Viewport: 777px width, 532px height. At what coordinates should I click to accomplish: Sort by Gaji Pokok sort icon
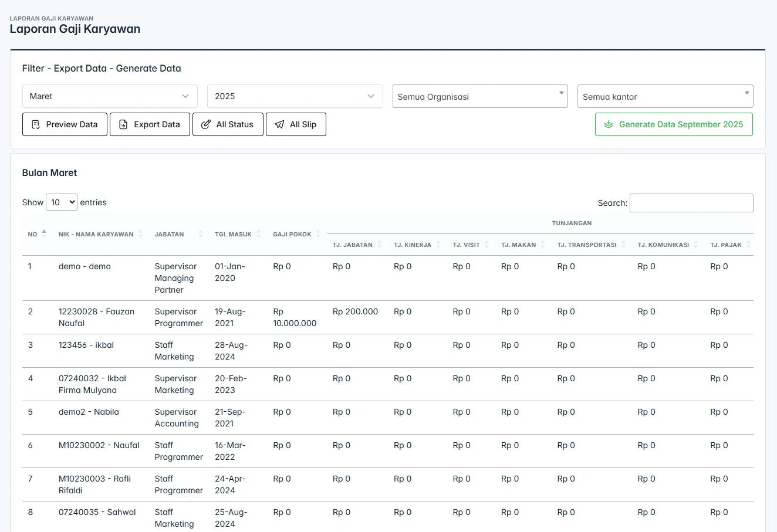coord(318,234)
